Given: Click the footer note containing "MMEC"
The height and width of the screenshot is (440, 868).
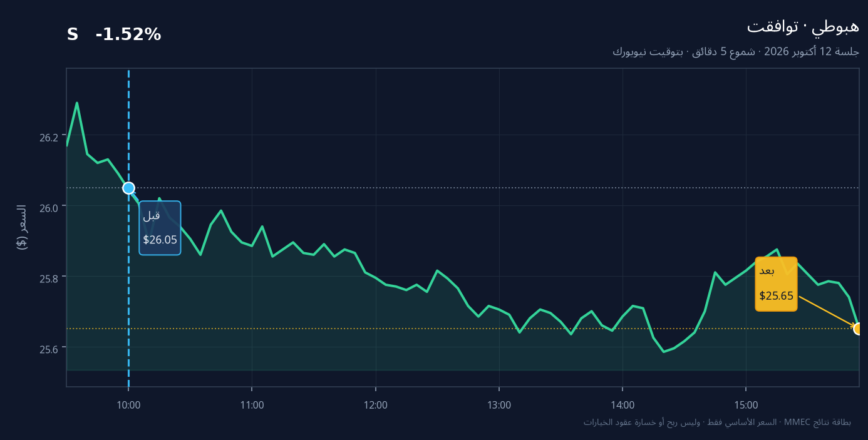Looking at the screenshot, I should click(717, 422).
